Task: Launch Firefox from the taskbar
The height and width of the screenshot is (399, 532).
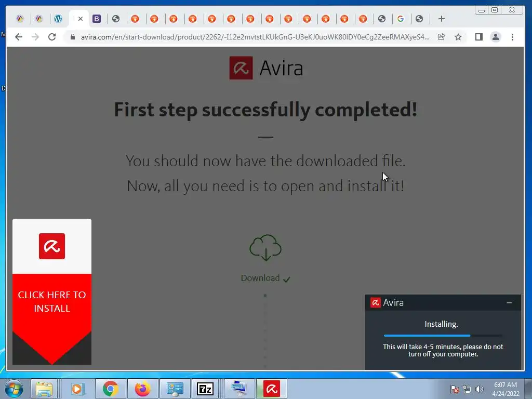Action: click(142, 389)
